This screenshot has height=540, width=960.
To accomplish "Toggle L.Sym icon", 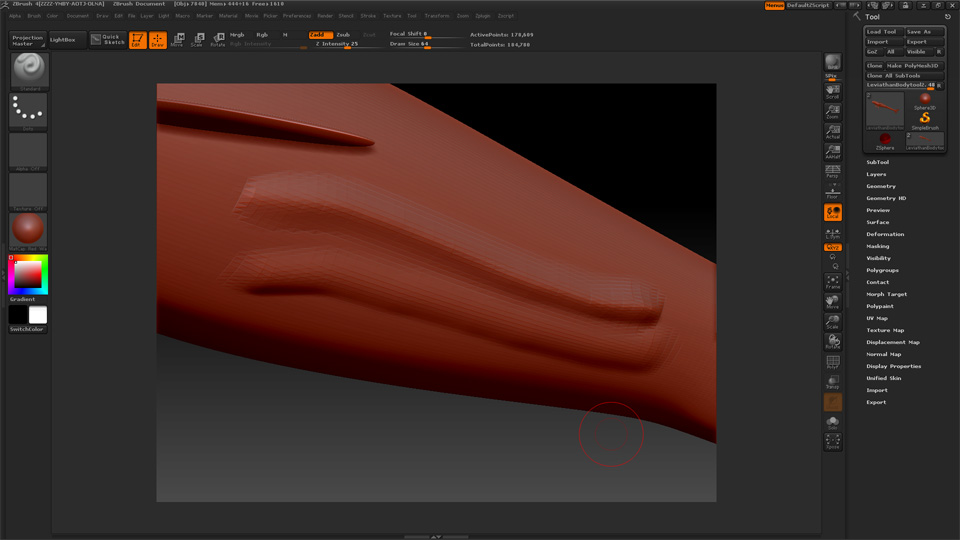I will (833, 233).
